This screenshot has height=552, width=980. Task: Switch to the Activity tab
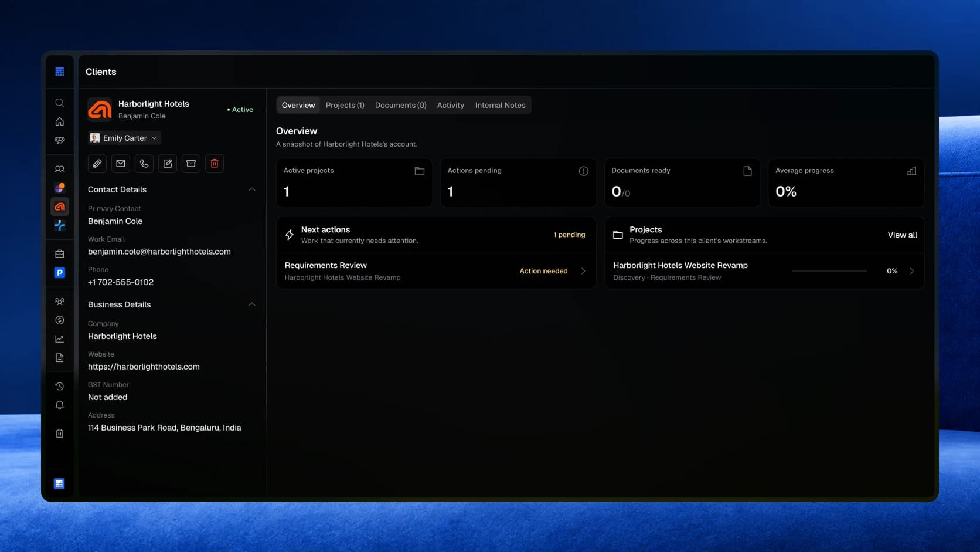tap(451, 105)
